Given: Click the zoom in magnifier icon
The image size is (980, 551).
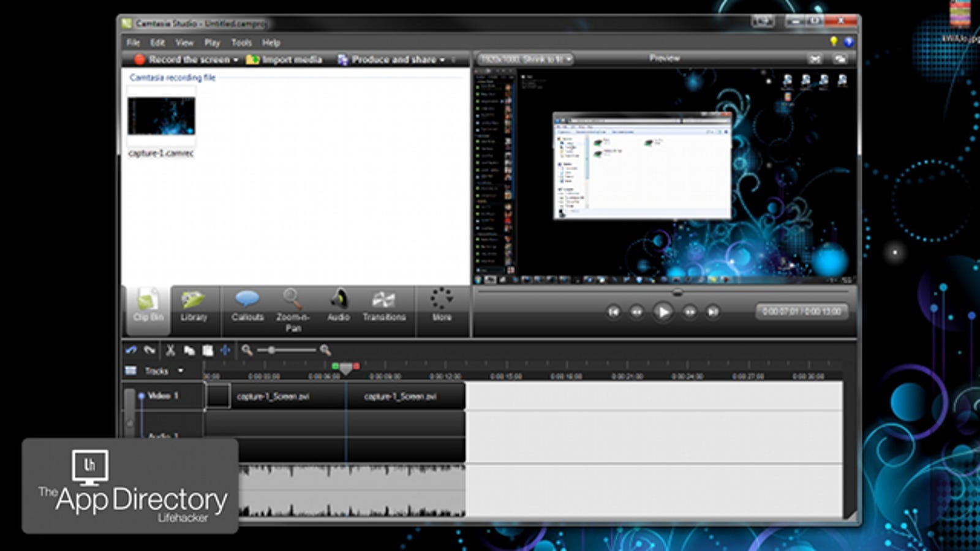Looking at the screenshot, I should pyautogui.click(x=325, y=350).
